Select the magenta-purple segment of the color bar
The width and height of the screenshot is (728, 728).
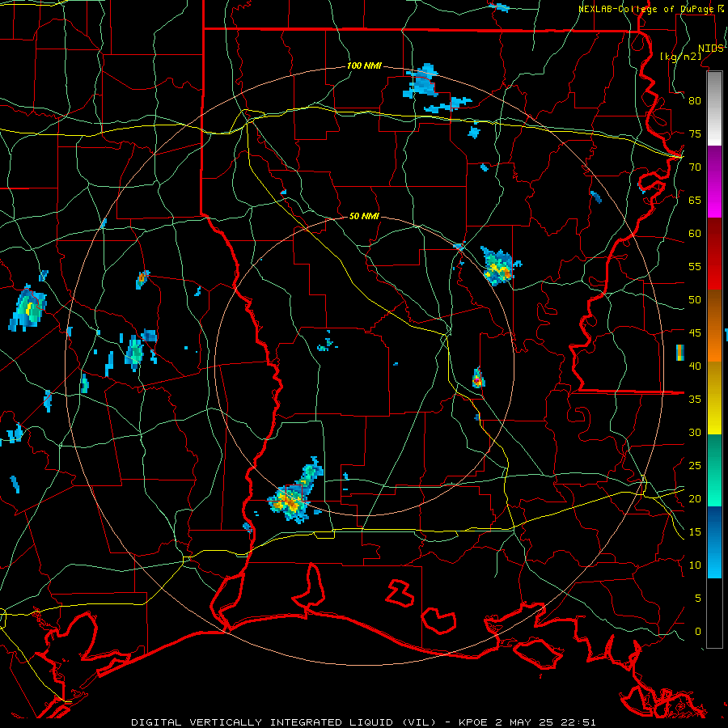tap(714, 181)
